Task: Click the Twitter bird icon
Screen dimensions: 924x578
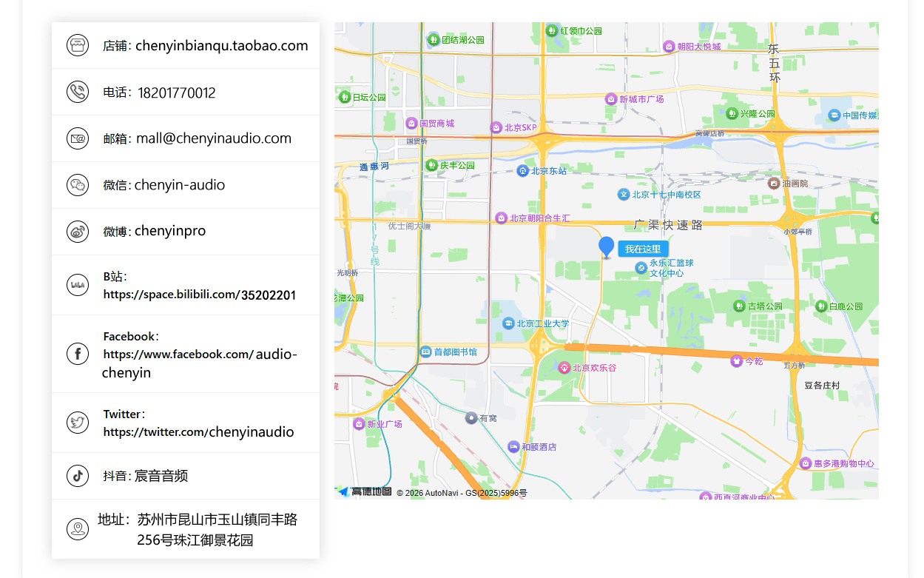Action: tap(78, 423)
